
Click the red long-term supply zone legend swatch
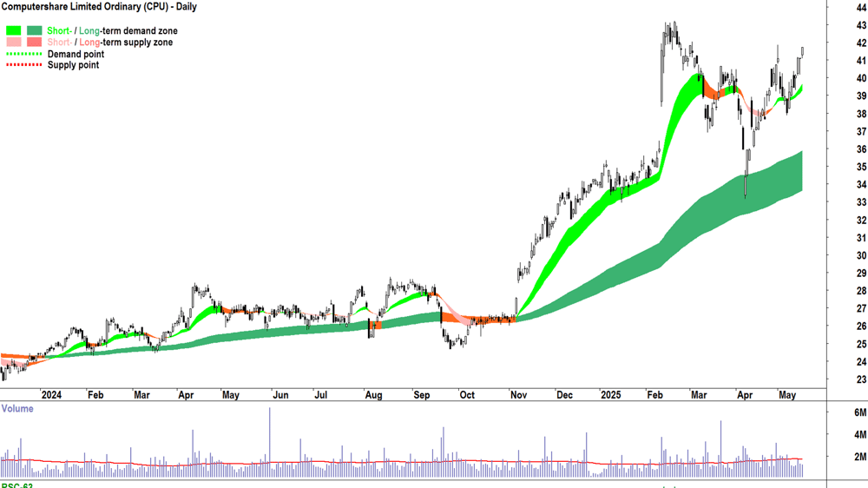[35, 42]
